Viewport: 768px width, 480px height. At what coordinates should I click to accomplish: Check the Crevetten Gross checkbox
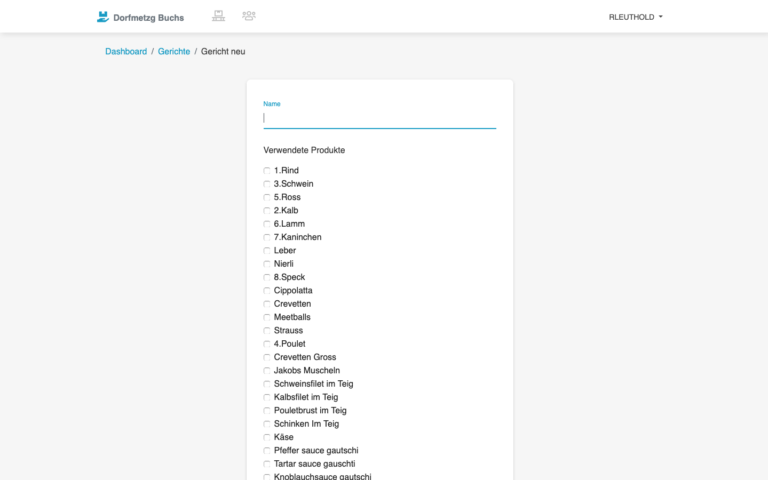pyautogui.click(x=267, y=357)
